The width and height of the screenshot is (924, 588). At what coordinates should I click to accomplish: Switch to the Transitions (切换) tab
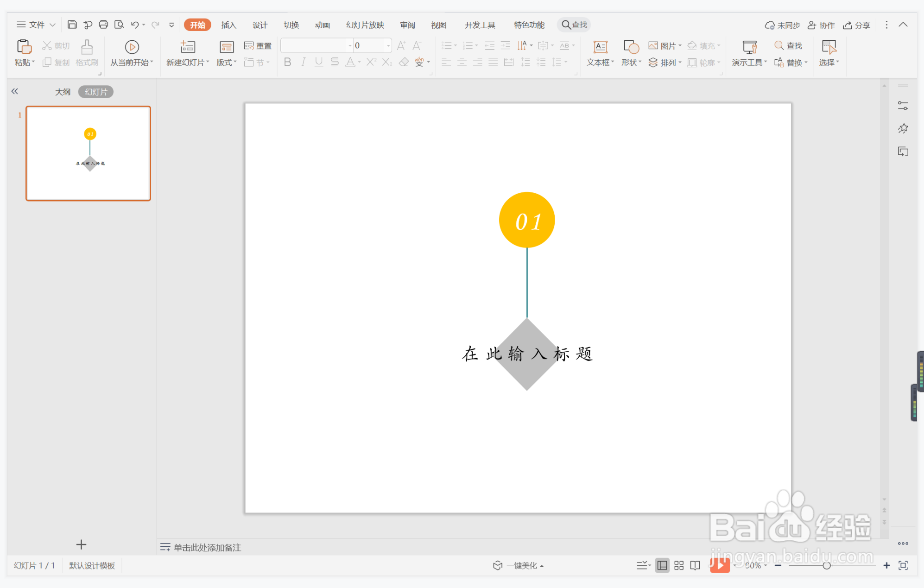pos(291,25)
